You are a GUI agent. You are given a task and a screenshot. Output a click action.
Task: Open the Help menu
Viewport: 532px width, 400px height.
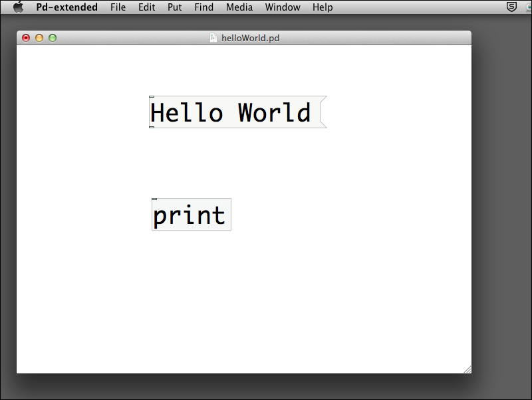pos(323,7)
